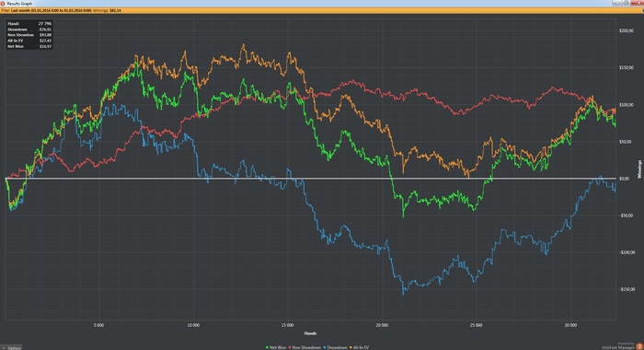Click the $150,00 y-axis label
This screenshot has width=644, height=350.
(x=627, y=67)
